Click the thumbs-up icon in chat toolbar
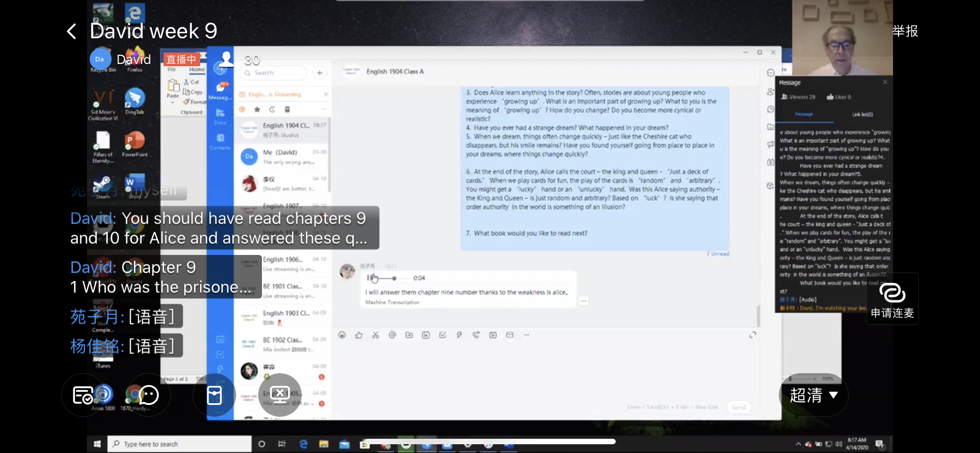The image size is (980, 453). [359, 335]
